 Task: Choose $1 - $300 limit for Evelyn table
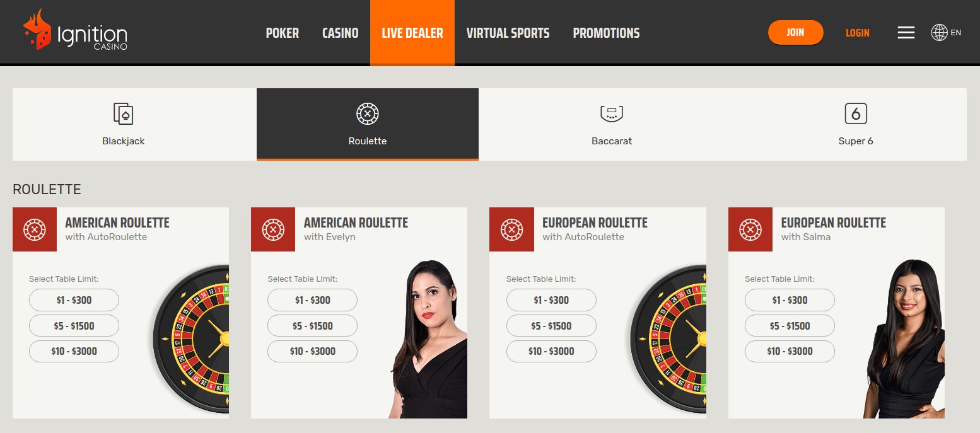(x=312, y=300)
